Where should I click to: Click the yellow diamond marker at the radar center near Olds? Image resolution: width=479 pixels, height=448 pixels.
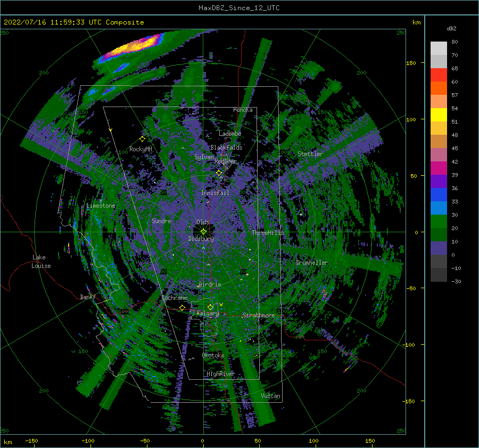pyautogui.click(x=203, y=232)
